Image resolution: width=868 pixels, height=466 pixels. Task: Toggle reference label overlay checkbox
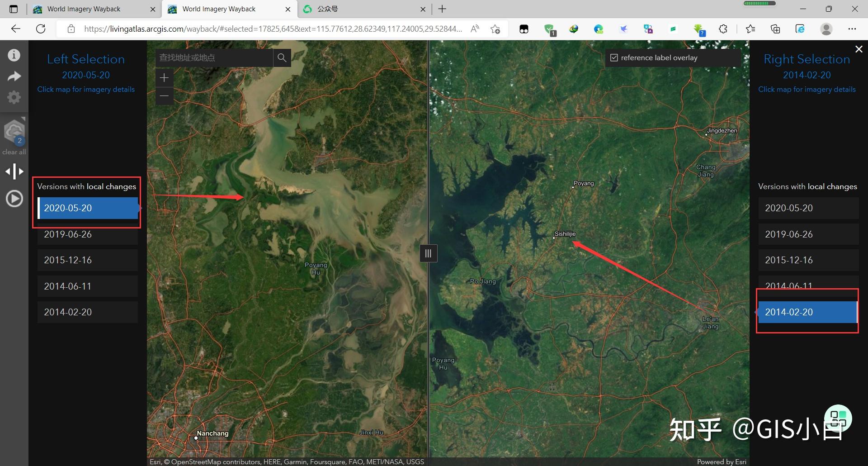click(614, 57)
